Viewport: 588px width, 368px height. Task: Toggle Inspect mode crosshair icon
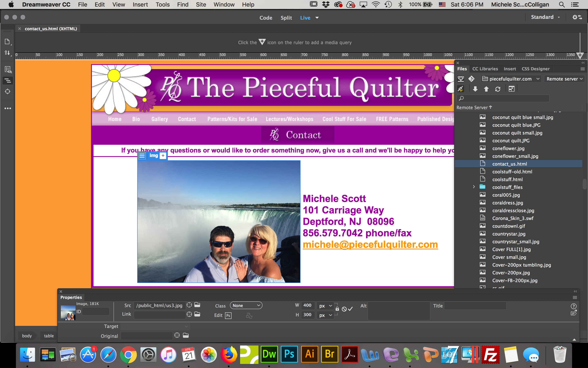(x=8, y=92)
